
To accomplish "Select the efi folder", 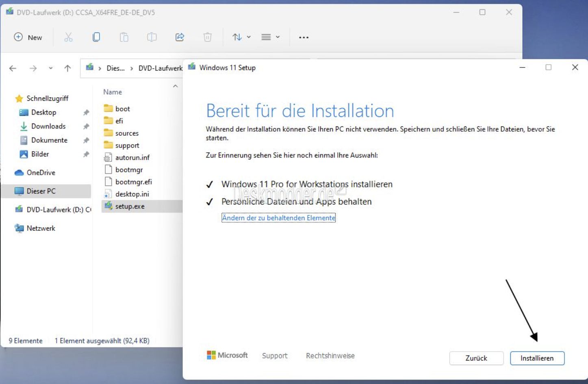I will [113, 121].
